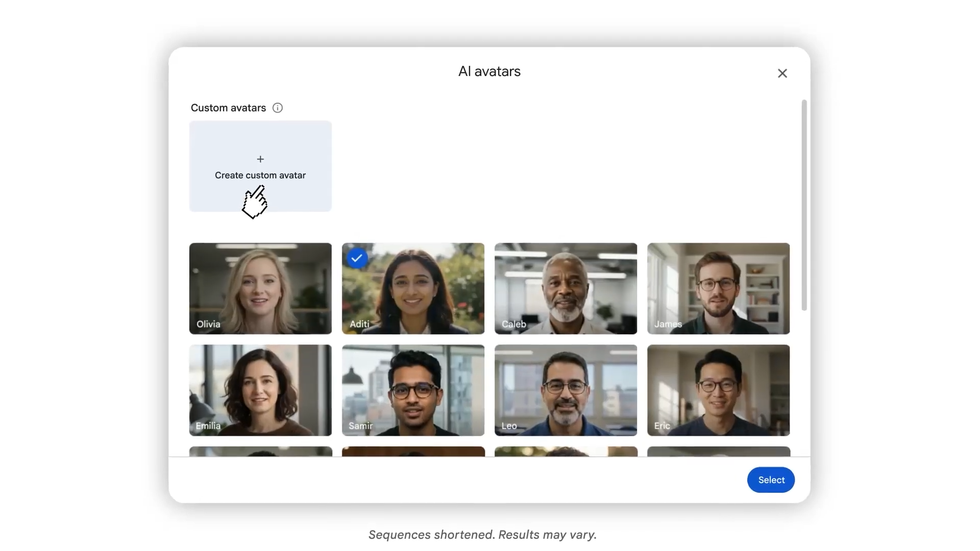Select the Caleb avatar
Viewport: 980px width, 551px height.
pyautogui.click(x=566, y=288)
